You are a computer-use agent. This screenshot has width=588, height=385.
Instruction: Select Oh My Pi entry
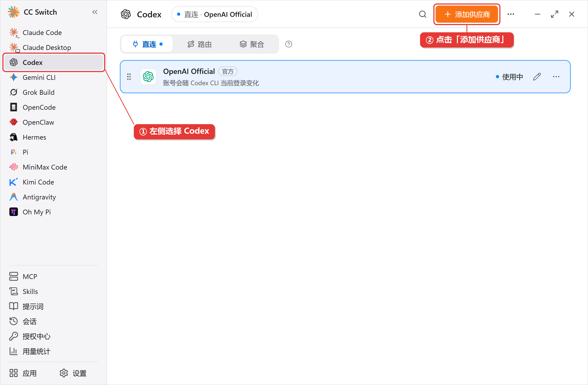[53, 212]
